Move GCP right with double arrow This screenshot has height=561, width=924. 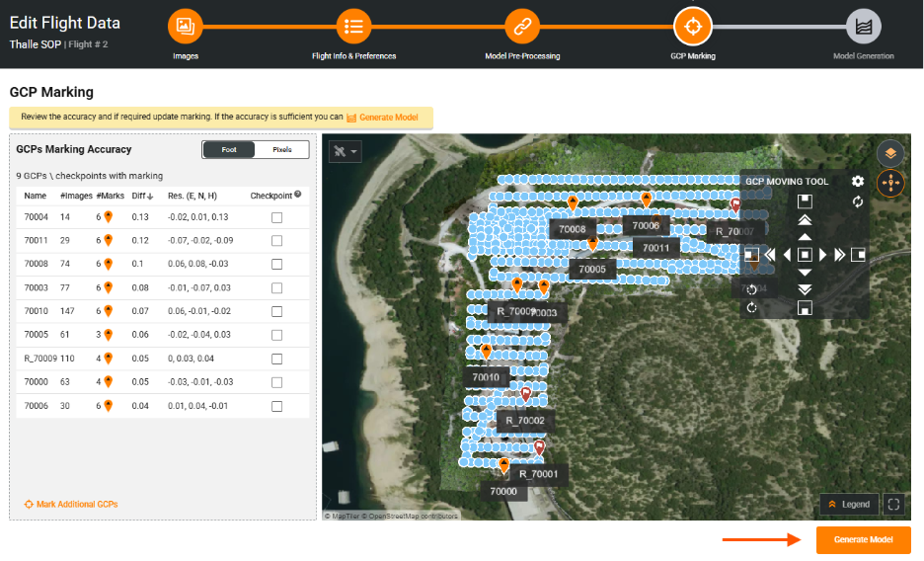pos(839,255)
